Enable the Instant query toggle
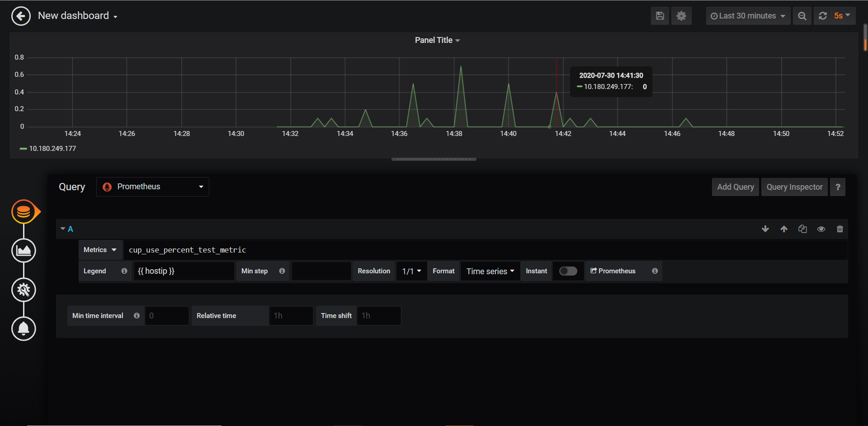 (568, 271)
